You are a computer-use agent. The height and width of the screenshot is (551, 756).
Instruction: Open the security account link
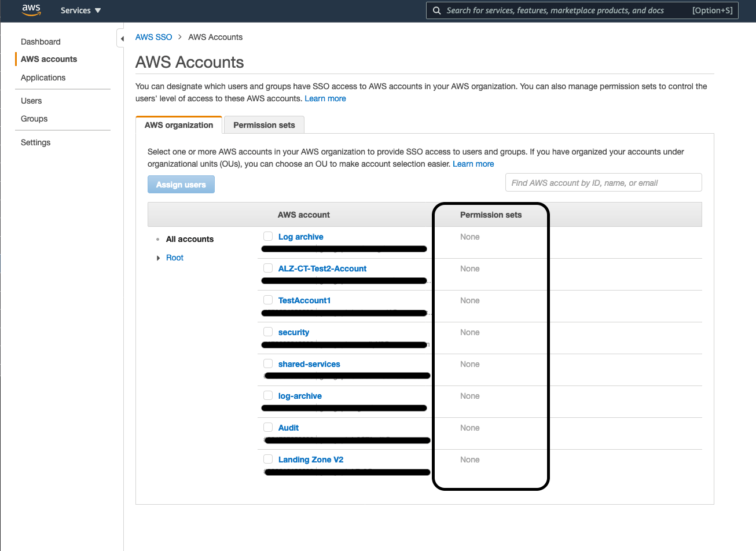pyautogui.click(x=293, y=332)
